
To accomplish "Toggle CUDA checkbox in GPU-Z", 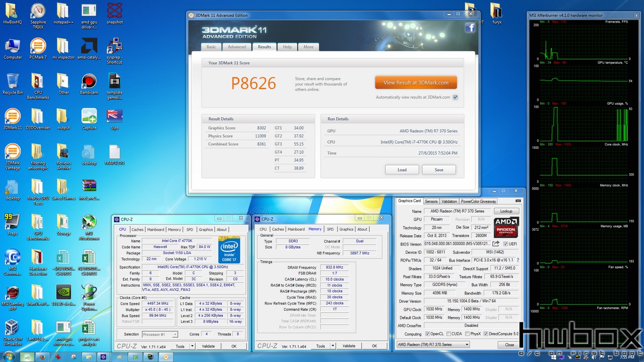I will [448, 334].
